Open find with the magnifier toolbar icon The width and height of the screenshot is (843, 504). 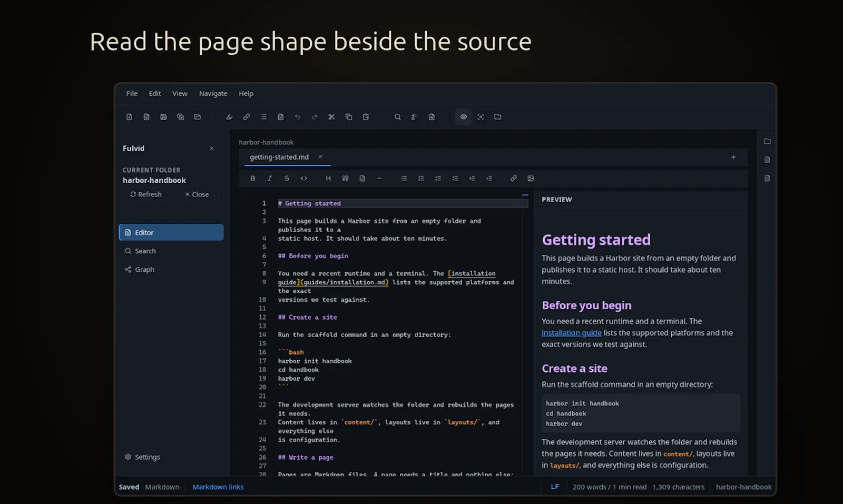(x=398, y=117)
